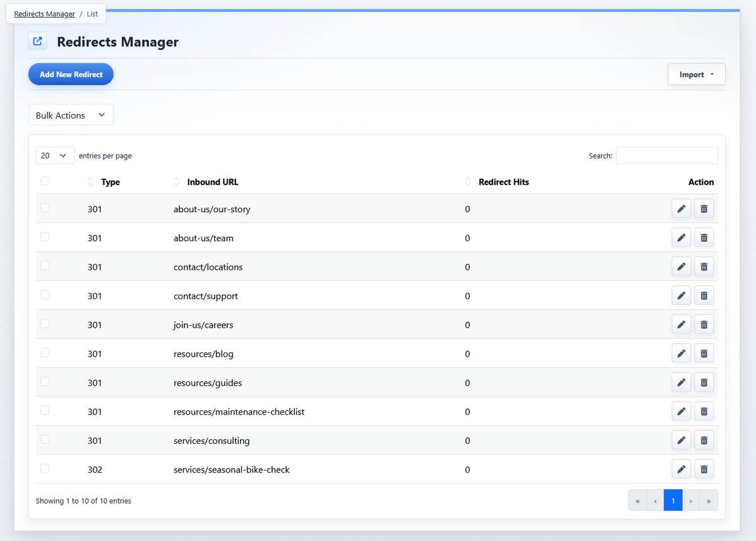This screenshot has height=541, width=756.
Task: Edit the about-us/team redirect
Action: (681, 237)
